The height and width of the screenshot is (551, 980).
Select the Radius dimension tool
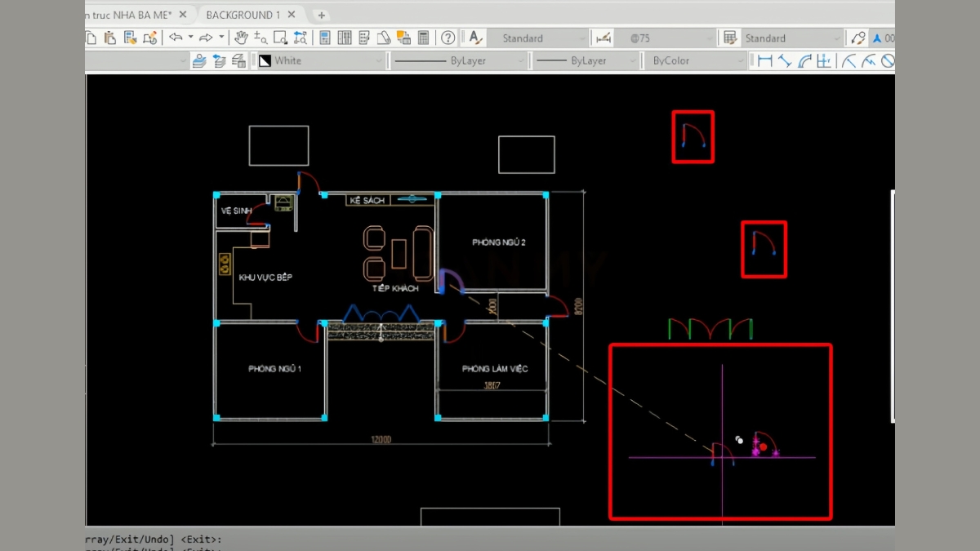click(x=849, y=60)
